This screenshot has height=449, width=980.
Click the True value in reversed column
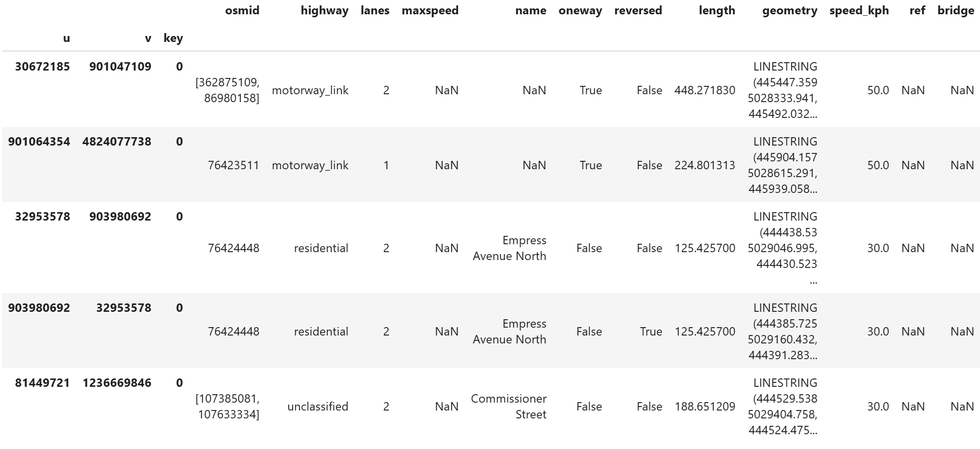(x=651, y=332)
